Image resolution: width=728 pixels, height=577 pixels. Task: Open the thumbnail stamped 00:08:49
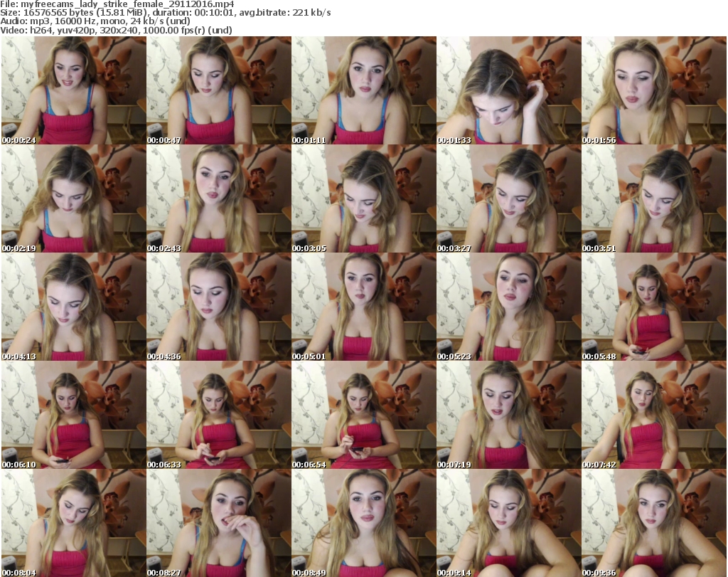363,523
